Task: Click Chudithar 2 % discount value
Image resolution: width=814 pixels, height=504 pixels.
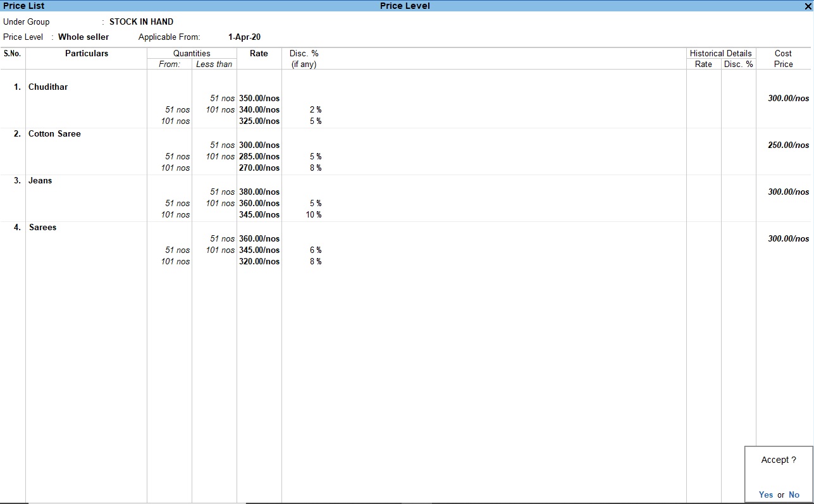Action: pyautogui.click(x=316, y=109)
